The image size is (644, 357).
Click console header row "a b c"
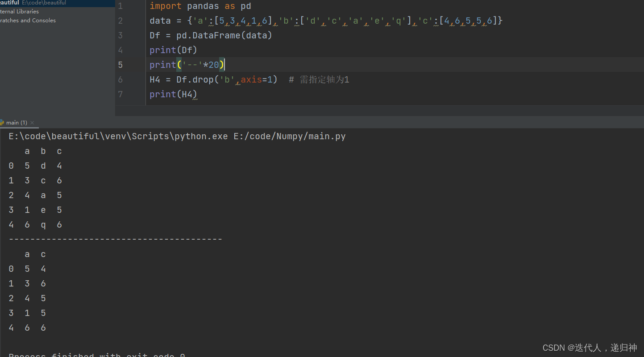point(43,151)
